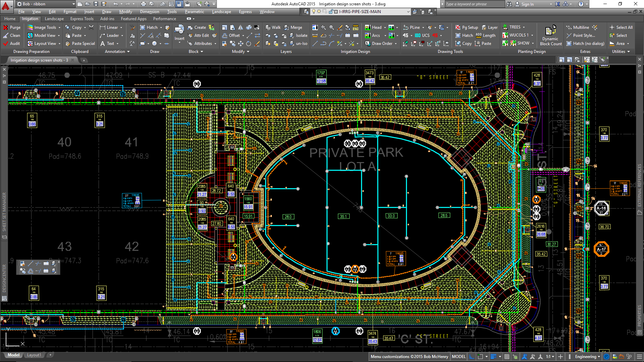
Task: Expand the Block panel dropdown
Action: pos(202,52)
